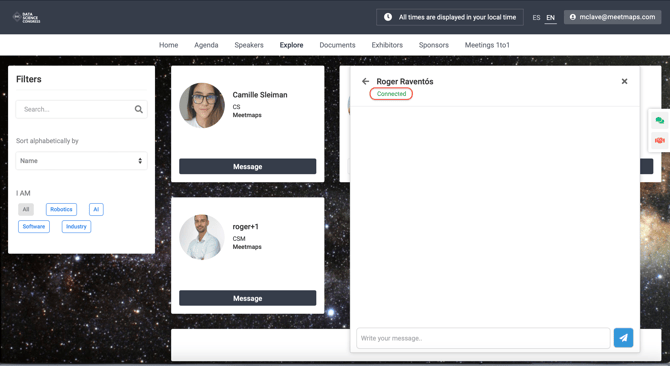Click roger+1's profile photo
670x366 pixels.
point(202,237)
